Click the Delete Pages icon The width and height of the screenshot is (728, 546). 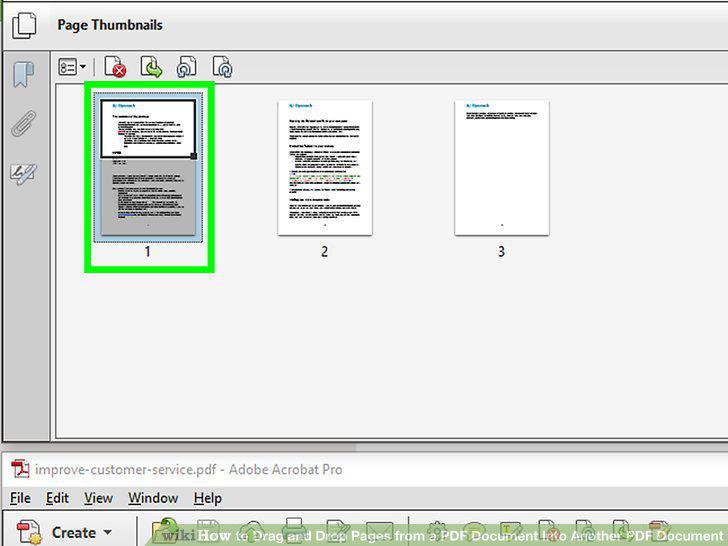115,66
